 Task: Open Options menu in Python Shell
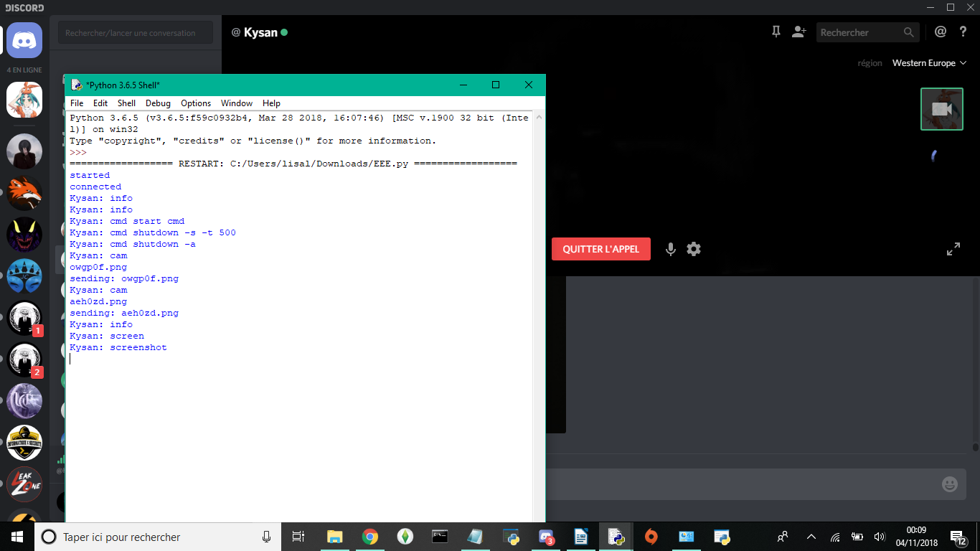[x=196, y=103]
